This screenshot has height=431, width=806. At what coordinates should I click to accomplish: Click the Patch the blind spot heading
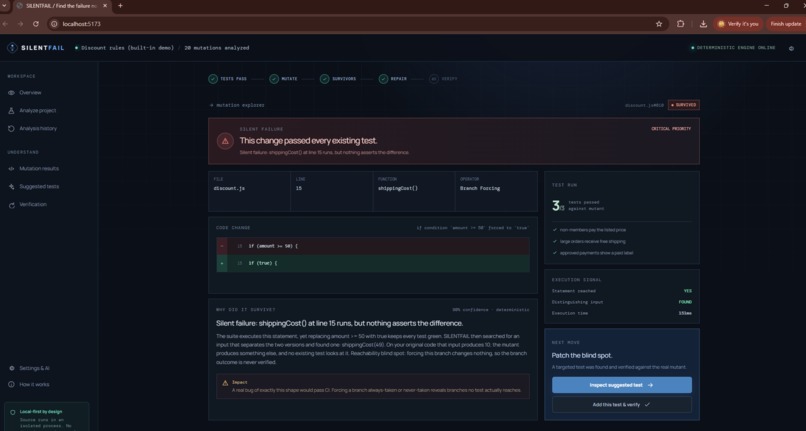click(582, 355)
